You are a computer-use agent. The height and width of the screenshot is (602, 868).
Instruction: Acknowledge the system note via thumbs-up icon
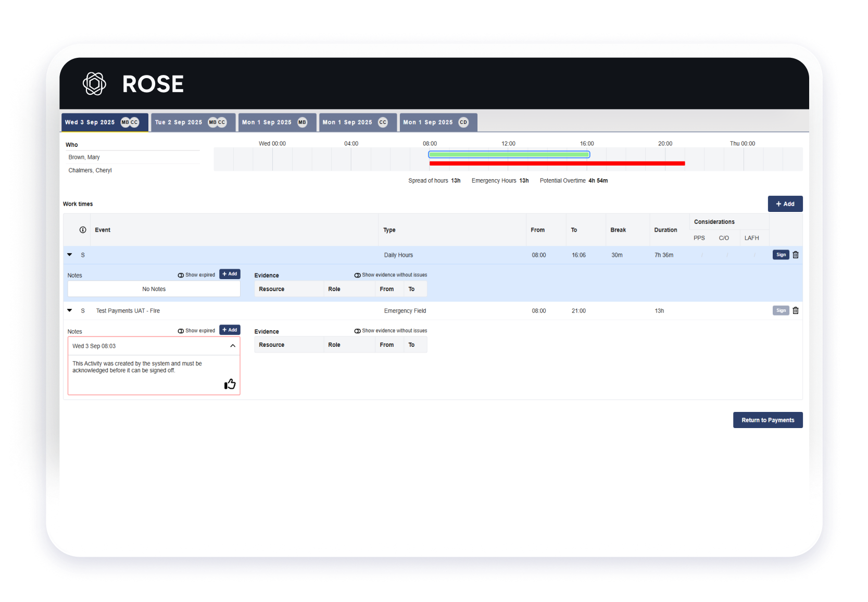pyautogui.click(x=229, y=384)
